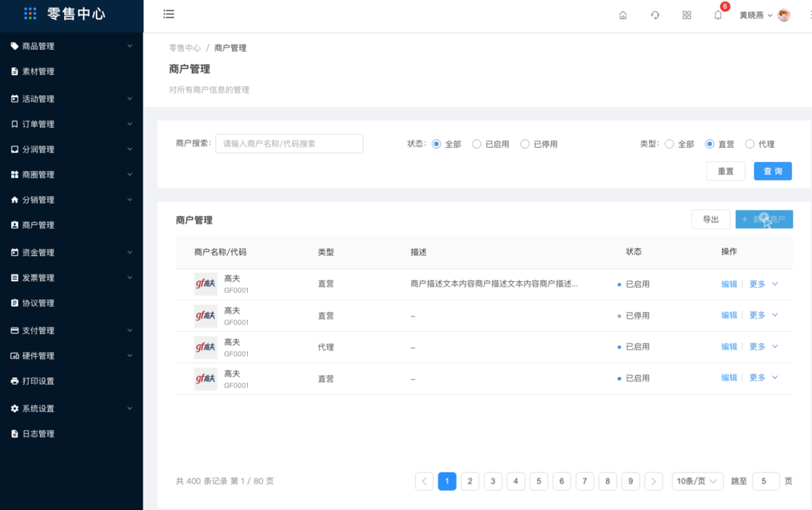Viewport: 812px width, 510px height.
Task: Expand the 系统设置 submenu chevron
Action: (129, 408)
